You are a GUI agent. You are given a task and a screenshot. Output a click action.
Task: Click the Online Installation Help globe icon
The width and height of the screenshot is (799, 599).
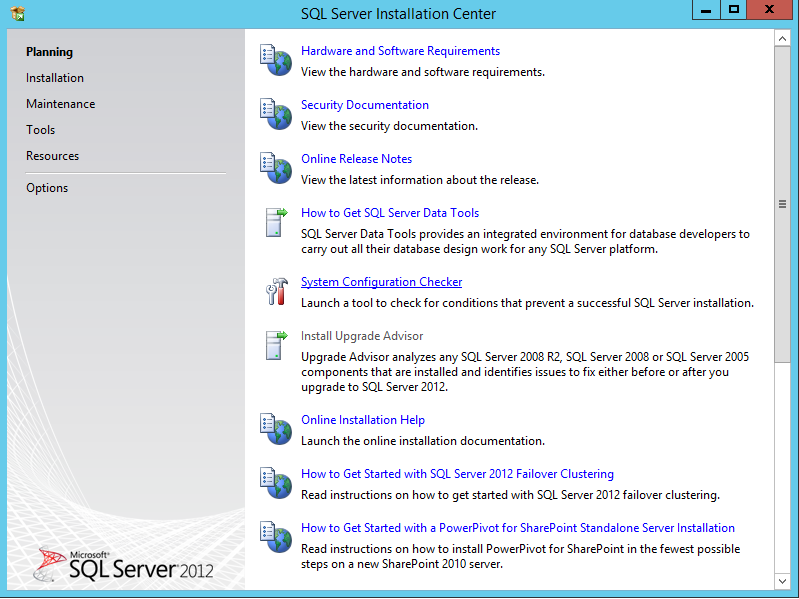(x=276, y=429)
